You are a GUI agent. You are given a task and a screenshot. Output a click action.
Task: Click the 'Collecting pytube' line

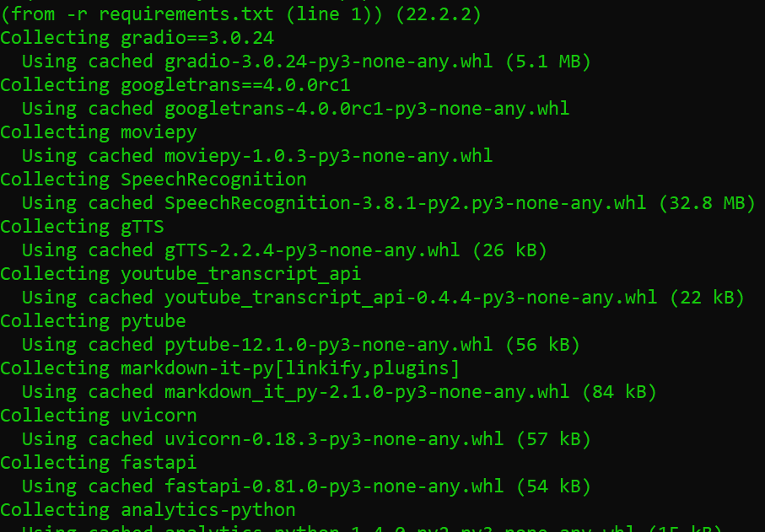[x=93, y=321]
